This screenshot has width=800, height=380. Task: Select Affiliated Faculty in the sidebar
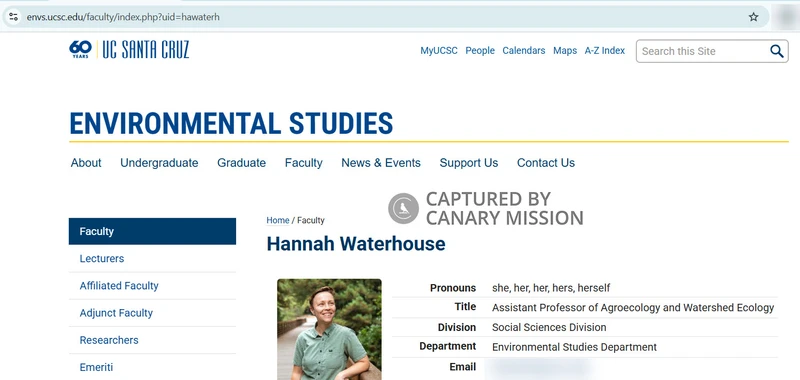point(152,286)
